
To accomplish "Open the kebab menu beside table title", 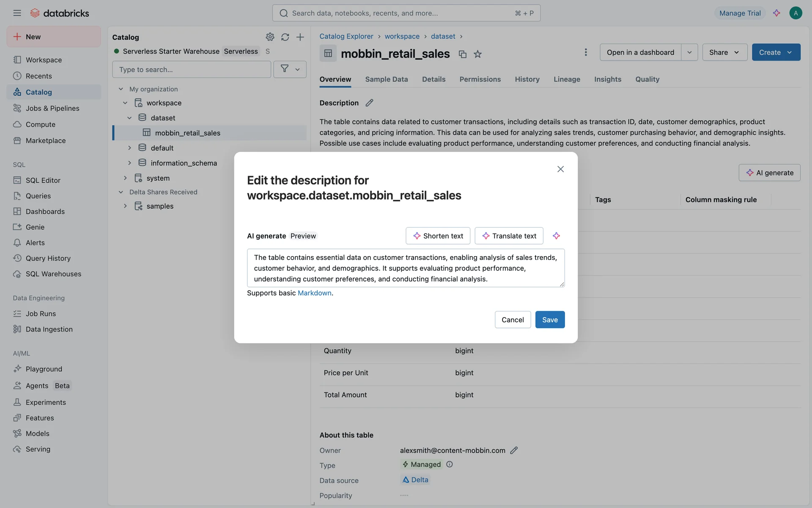I will click(x=585, y=52).
